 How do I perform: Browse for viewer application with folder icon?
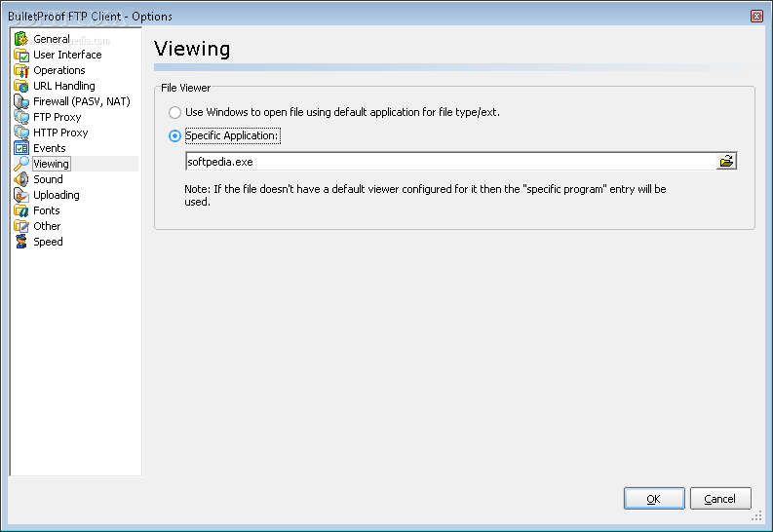pos(726,161)
